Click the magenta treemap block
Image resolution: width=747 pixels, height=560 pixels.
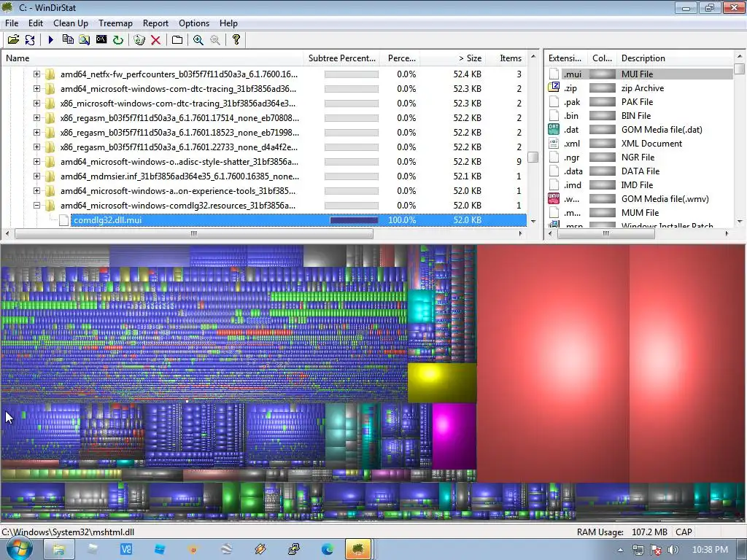(x=454, y=436)
